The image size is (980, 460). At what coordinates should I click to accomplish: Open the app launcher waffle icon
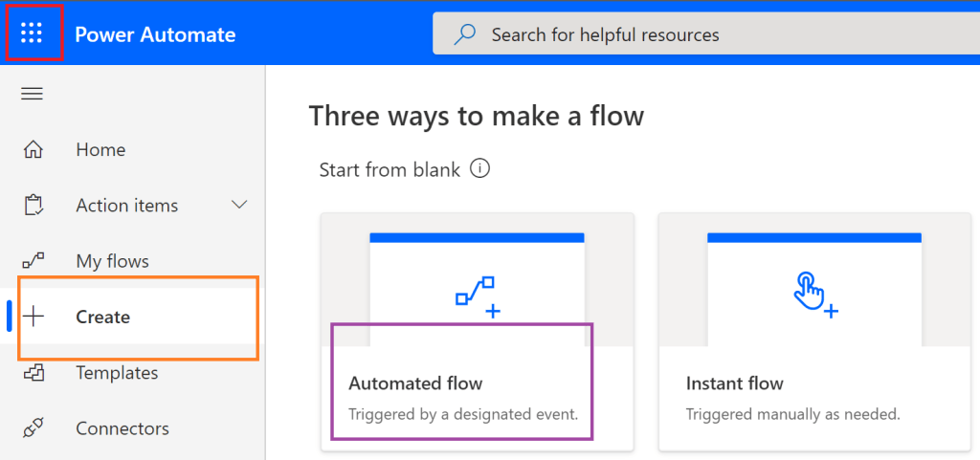pyautogui.click(x=33, y=33)
